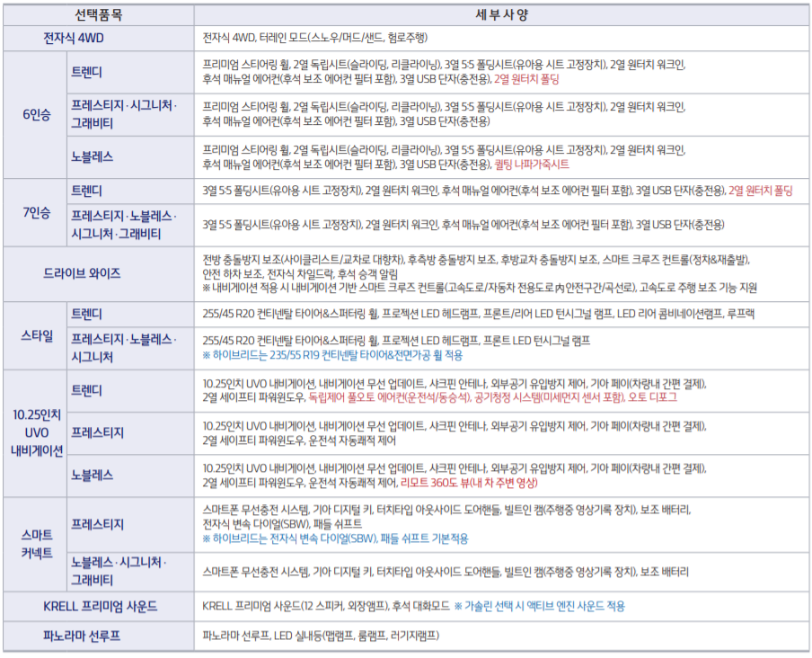
Task: Click the '※ 내비게이션 적용 시' note line
Action: (x=480, y=287)
